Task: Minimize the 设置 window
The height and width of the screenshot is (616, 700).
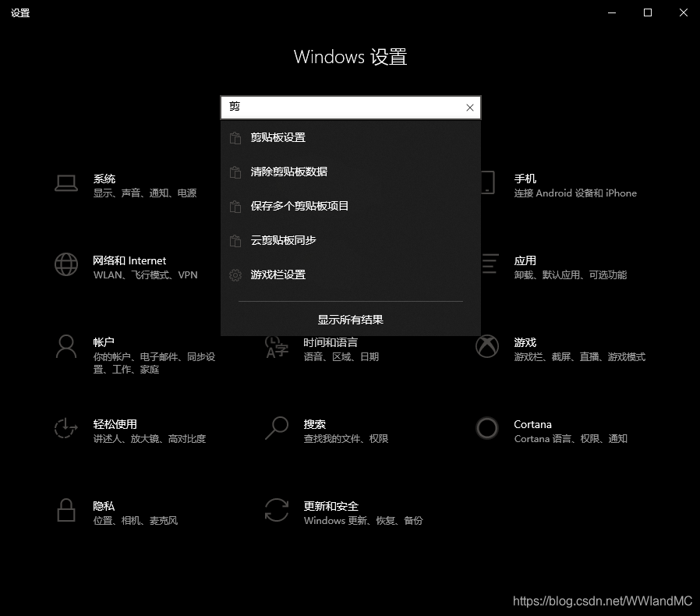Action: (x=612, y=12)
